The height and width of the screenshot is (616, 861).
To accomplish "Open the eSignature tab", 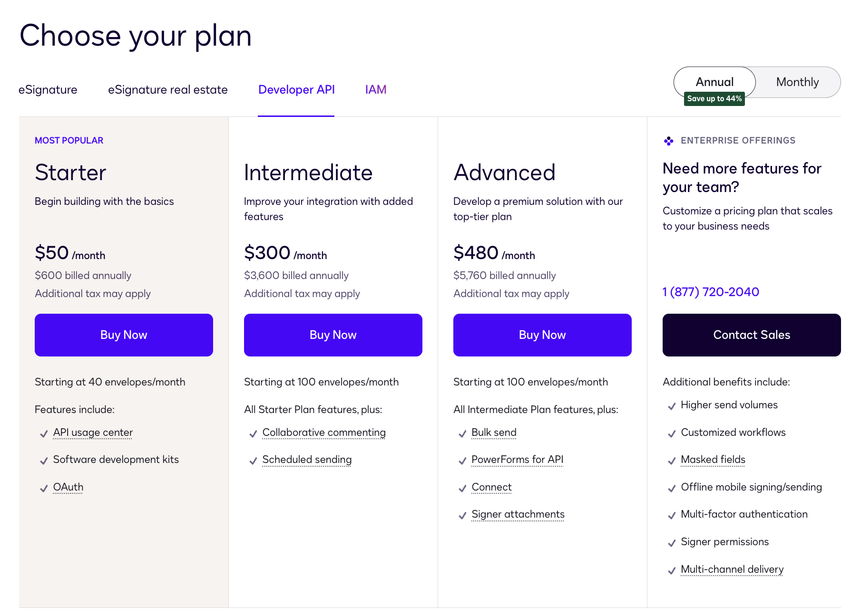I will tap(48, 90).
